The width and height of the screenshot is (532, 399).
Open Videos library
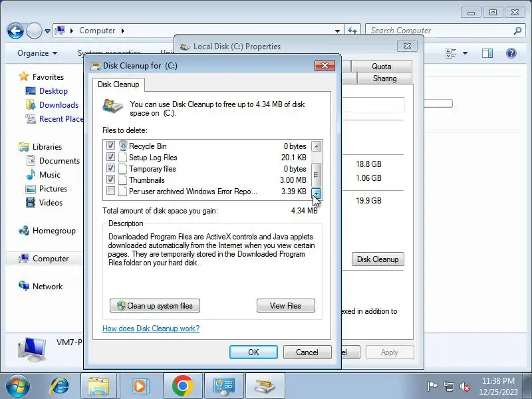[x=51, y=202]
